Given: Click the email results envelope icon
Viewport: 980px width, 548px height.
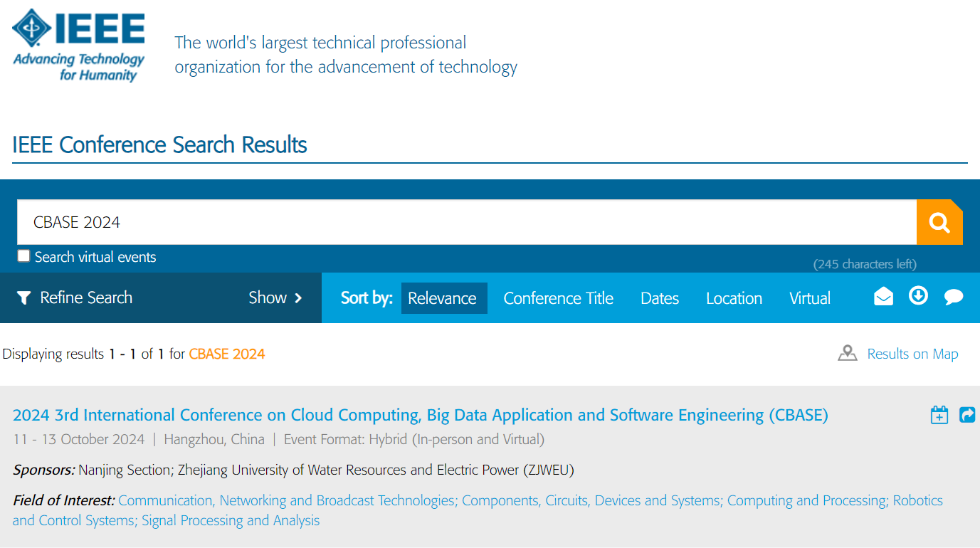Looking at the screenshot, I should click(x=883, y=296).
